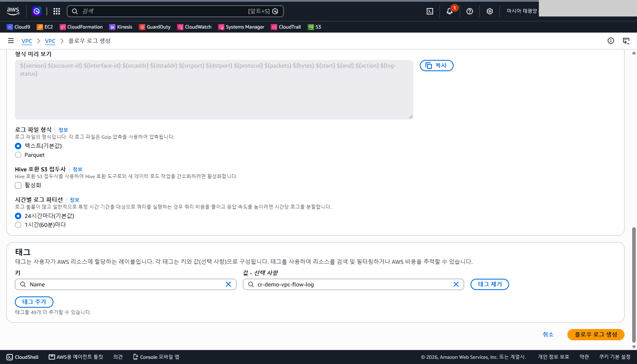Open 정보 link beside Hive 호환 S3 접두사
637x364 pixels.
point(77,169)
